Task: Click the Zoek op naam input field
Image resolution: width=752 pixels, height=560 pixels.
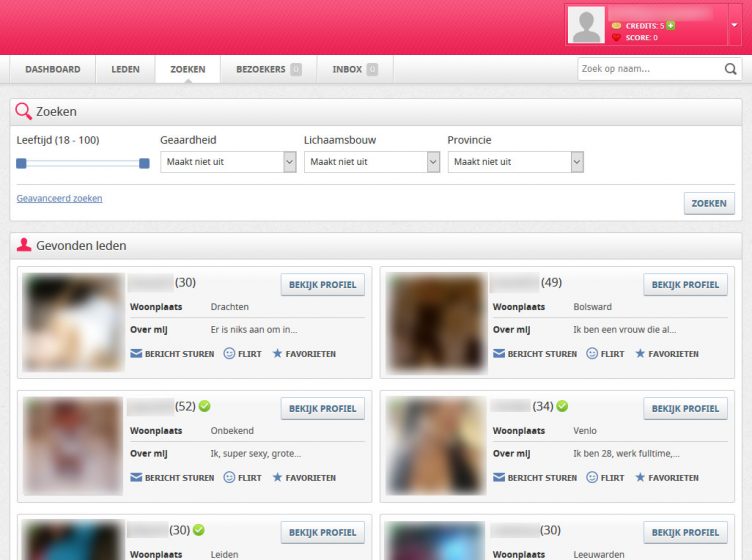Action: coord(648,69)
